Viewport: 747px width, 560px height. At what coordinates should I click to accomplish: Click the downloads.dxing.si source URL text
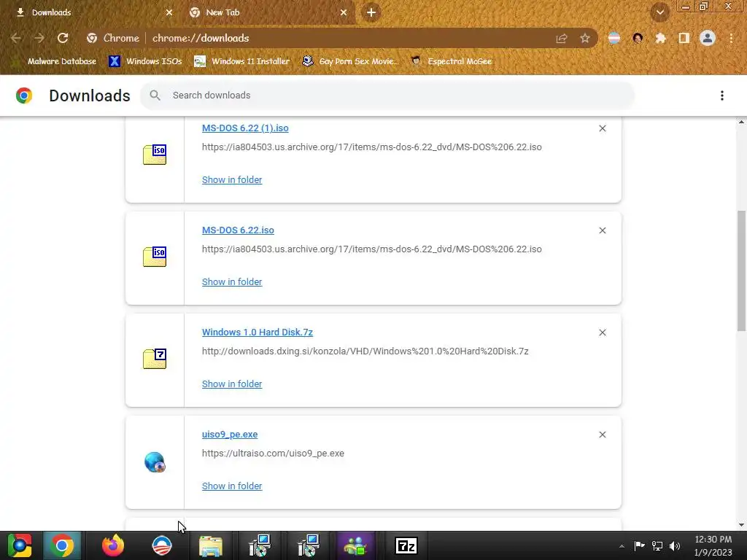click(365, 351)
